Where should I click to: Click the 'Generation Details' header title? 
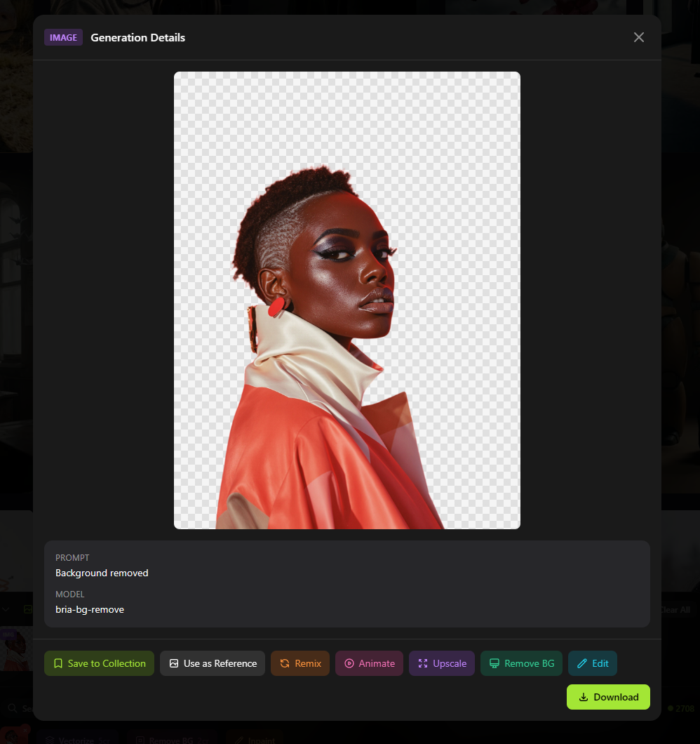pos(137,37)
